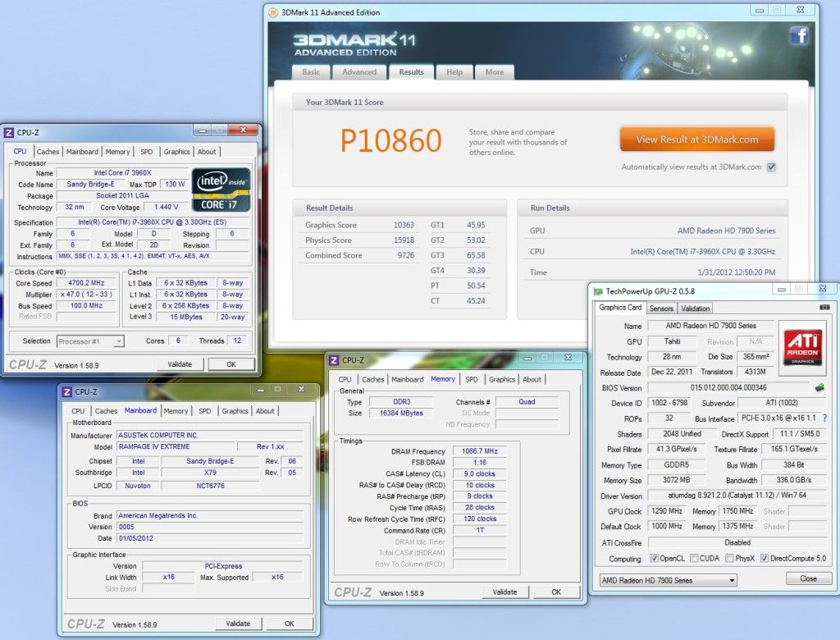This screenshot has width=840, height=640.
Task: Click OK in CPU-Z processor window
Action: [231, 364]
